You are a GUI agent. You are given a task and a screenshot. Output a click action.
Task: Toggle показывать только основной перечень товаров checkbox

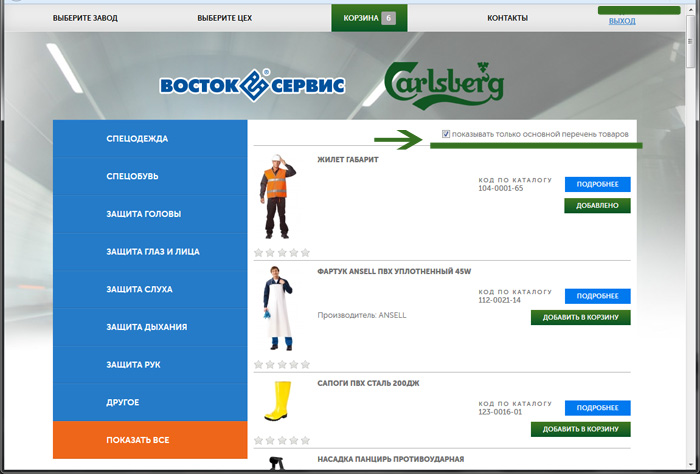[446, 134]
